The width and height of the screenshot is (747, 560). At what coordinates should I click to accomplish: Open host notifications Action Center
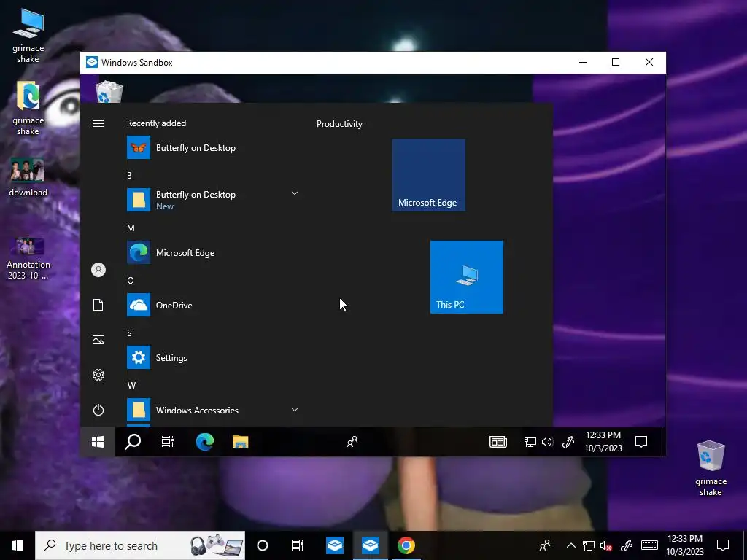pyautogui.click(x=723, y=545)
